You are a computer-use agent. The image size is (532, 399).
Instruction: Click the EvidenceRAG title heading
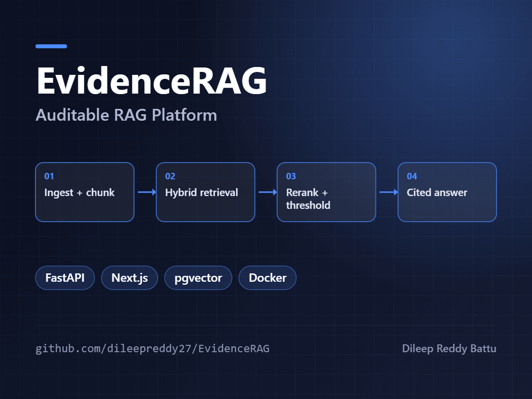[152, 81]
